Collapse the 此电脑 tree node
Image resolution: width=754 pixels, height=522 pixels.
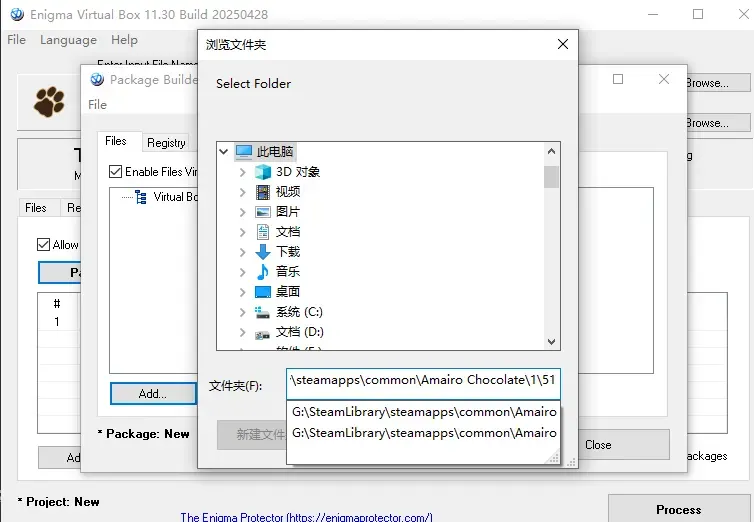223,152
